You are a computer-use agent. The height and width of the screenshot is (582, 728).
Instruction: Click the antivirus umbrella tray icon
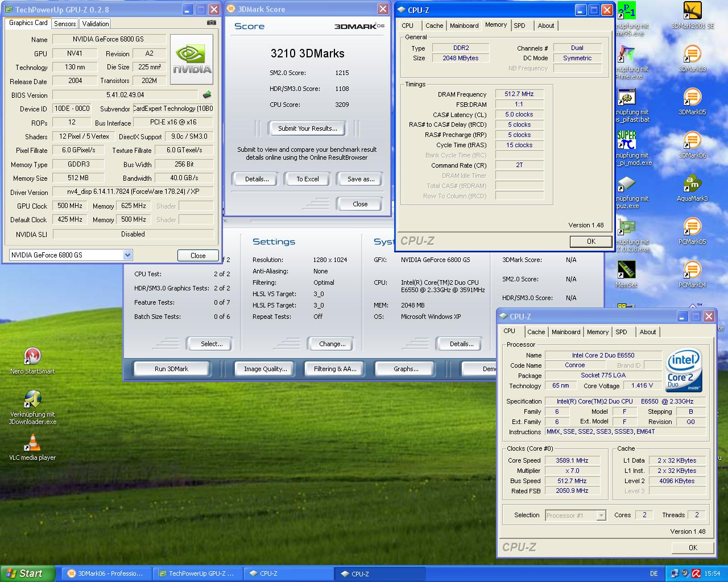tap(696, 573)
